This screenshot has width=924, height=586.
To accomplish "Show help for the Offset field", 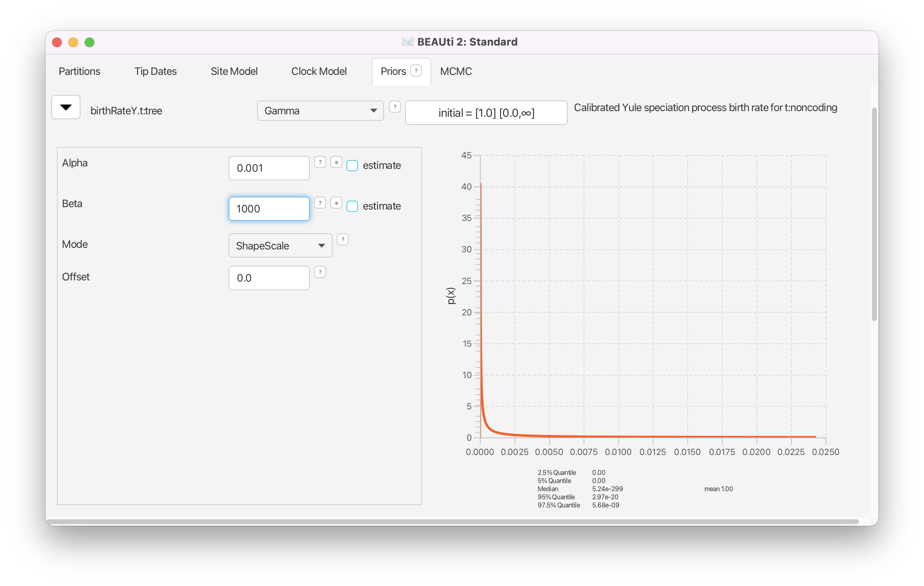I will (x=320, y=272).
